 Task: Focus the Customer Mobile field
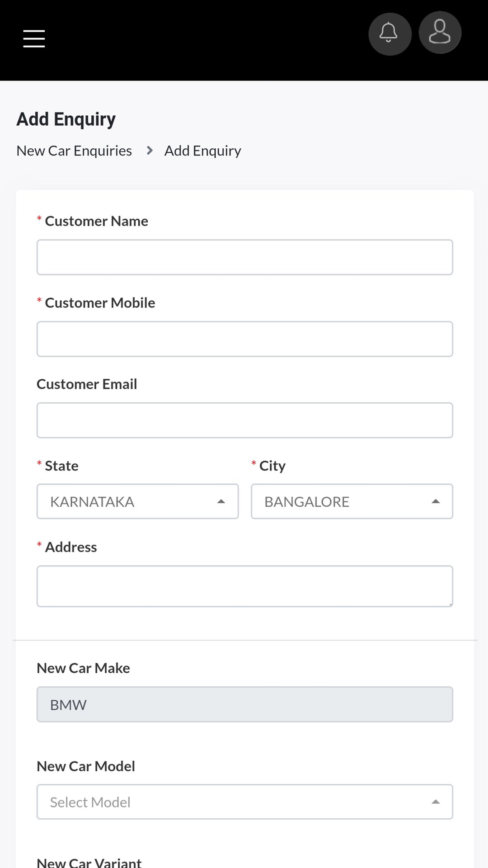244,339
